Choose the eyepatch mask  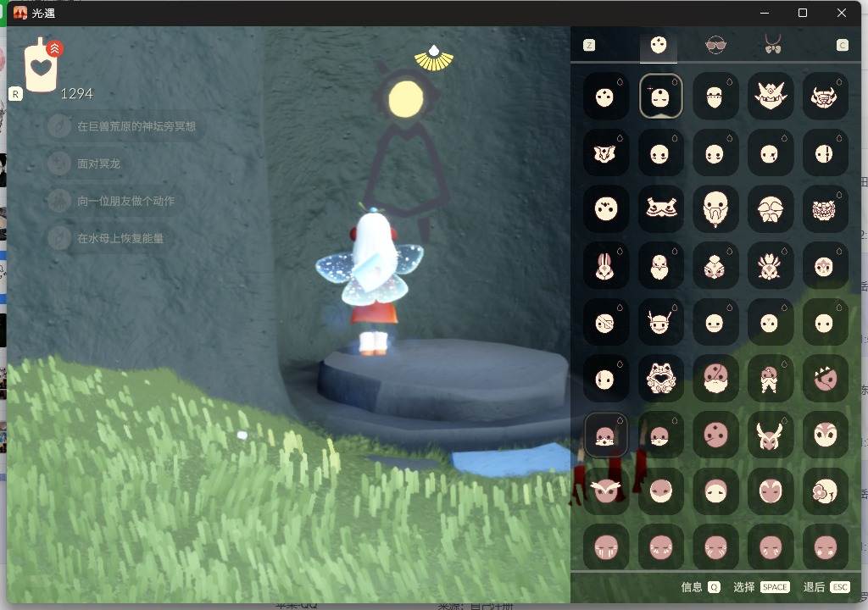coord(605,322)
